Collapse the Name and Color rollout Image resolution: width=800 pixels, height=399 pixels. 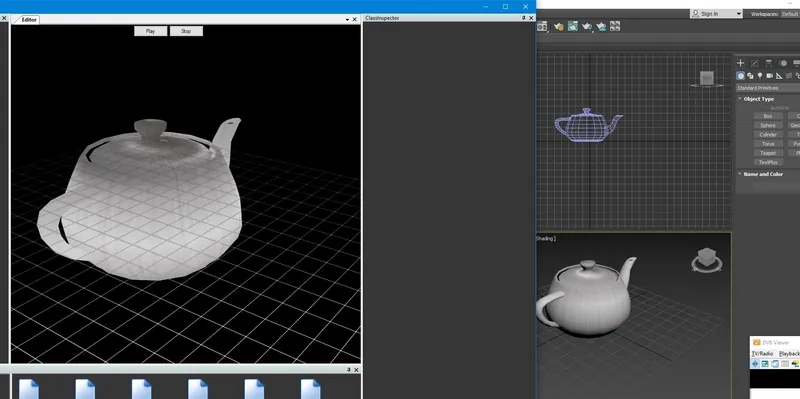point(740,173)
